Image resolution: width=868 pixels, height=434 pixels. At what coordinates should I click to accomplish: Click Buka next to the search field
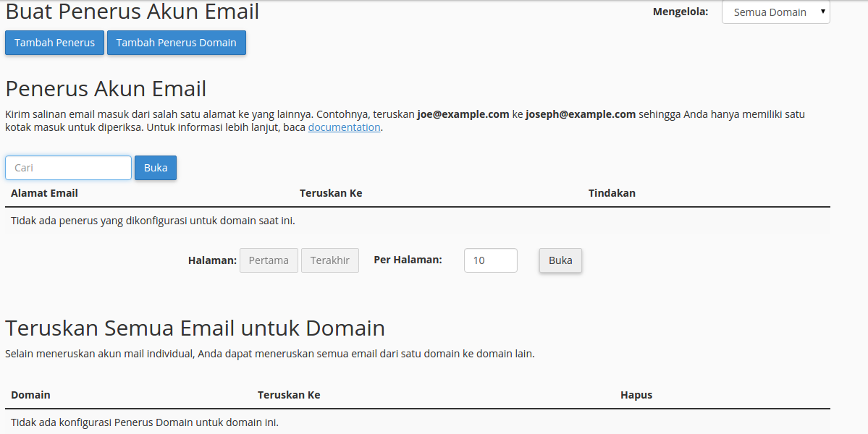[x=156, y=168]
